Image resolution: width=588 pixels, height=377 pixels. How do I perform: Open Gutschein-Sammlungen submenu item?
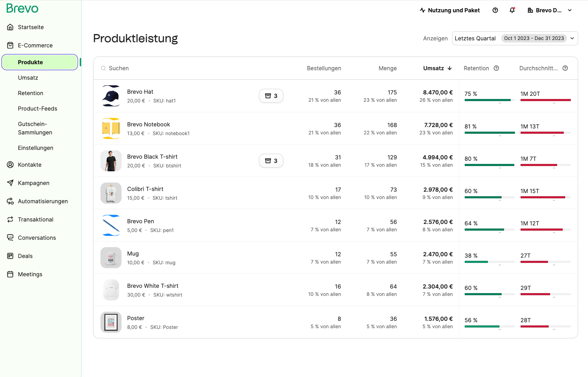click(35, 128)
